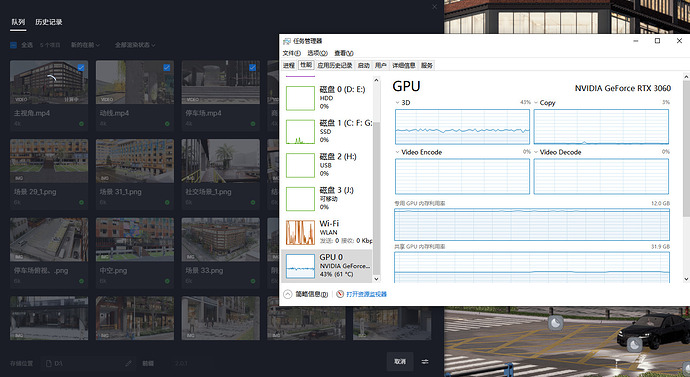
Task: Open 打开资源监视器 link
Action: [x=366, y=294]
